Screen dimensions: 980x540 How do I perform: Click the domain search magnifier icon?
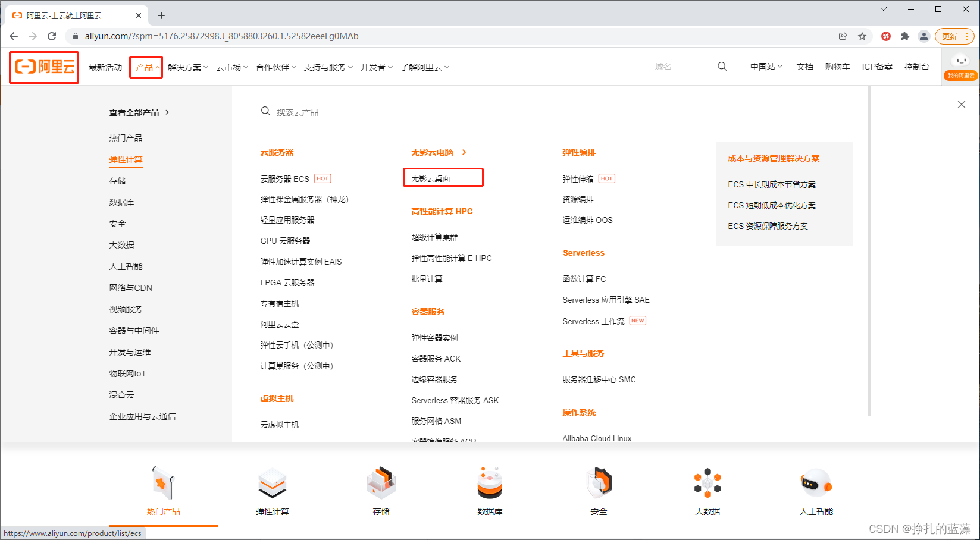click(x=722, y=66)
